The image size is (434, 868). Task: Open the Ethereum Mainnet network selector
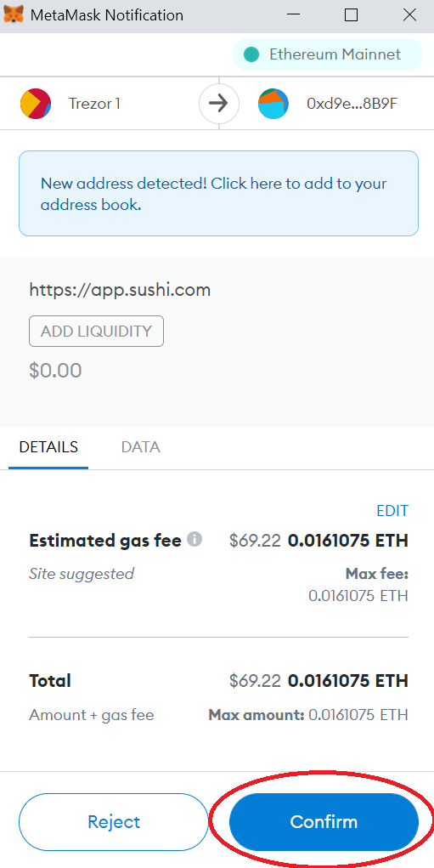(x=327, y=54)
